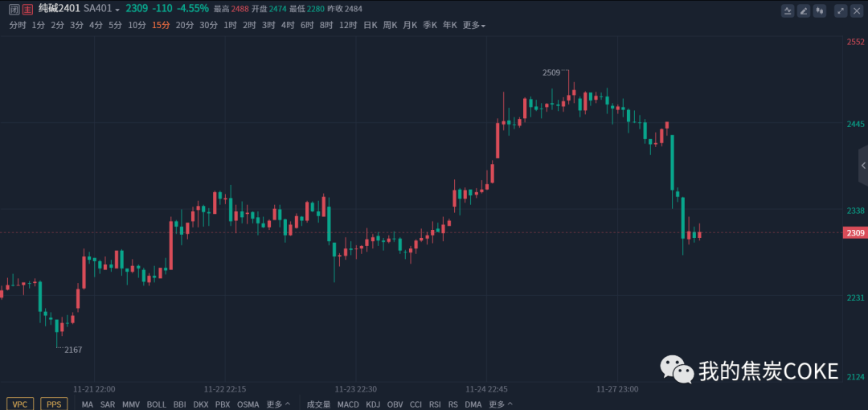Select the 4时 timeframe
The height and width of the screenshot is (410, 868).
point(288,25)
